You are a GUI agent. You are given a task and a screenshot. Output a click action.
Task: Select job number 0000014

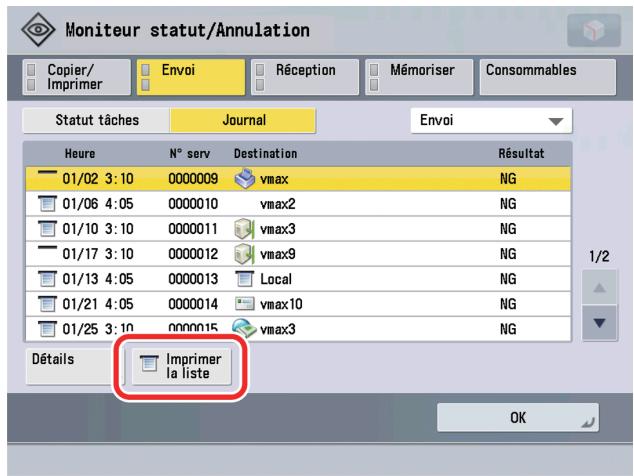[x=193, y=304]
